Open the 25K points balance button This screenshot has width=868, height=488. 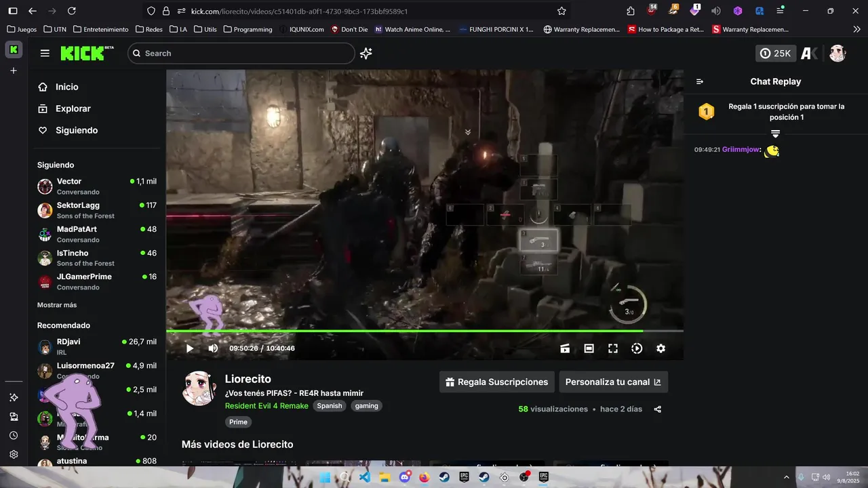776,54
